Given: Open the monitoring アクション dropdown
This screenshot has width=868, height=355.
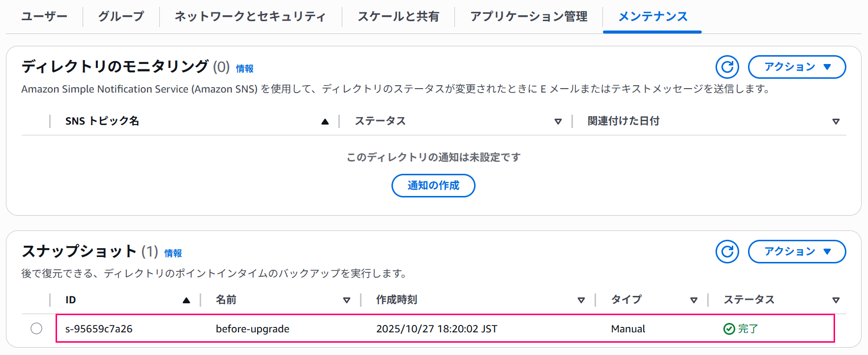Looking at the screenshot, I should pyautogui.click(x=797, y=67).
